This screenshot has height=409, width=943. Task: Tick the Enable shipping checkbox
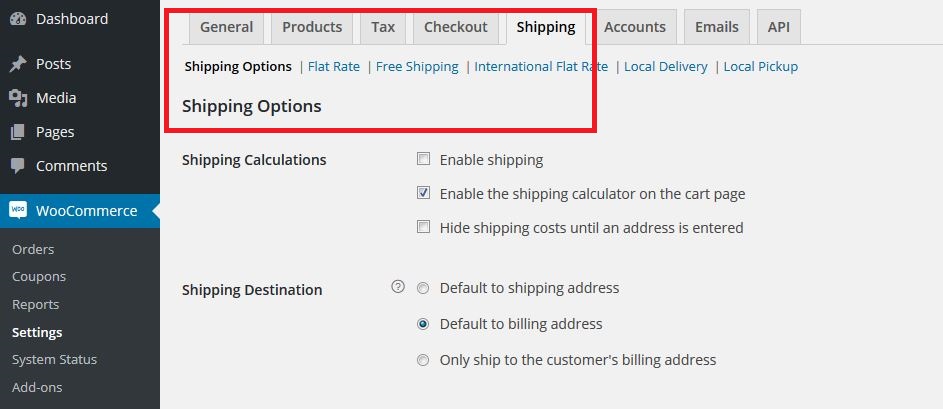tap(424, 159)
